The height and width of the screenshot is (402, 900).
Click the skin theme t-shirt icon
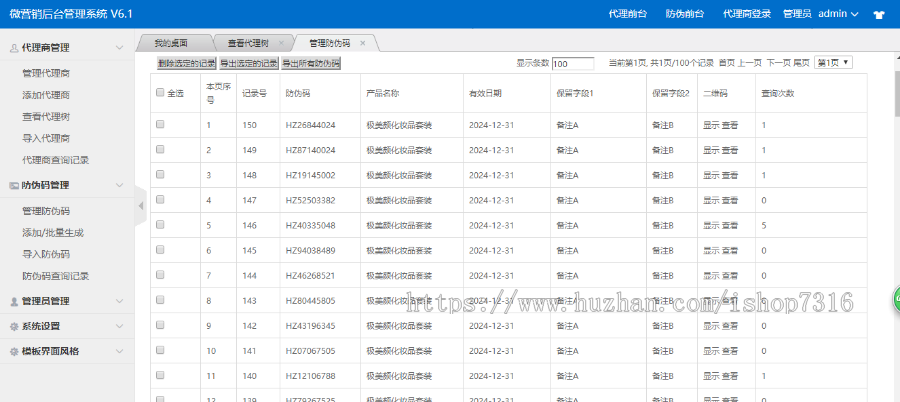(x=880, y=15)
